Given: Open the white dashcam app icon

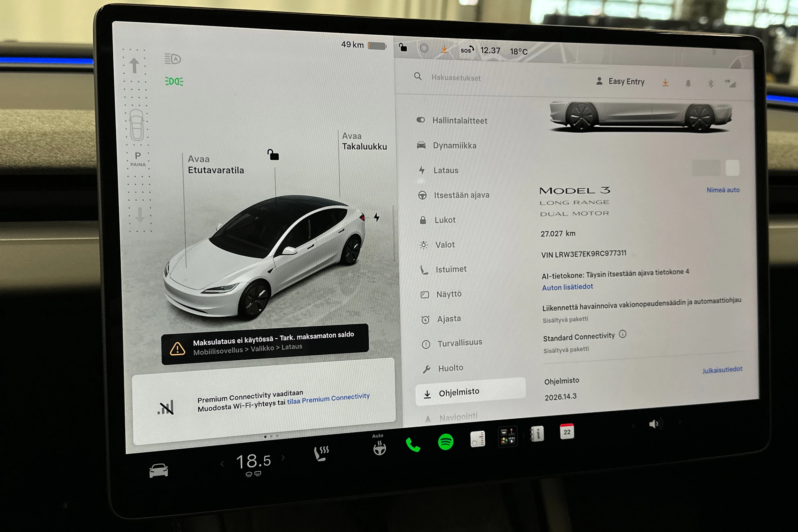Looking at the screenshot, I should pos(478,439).
